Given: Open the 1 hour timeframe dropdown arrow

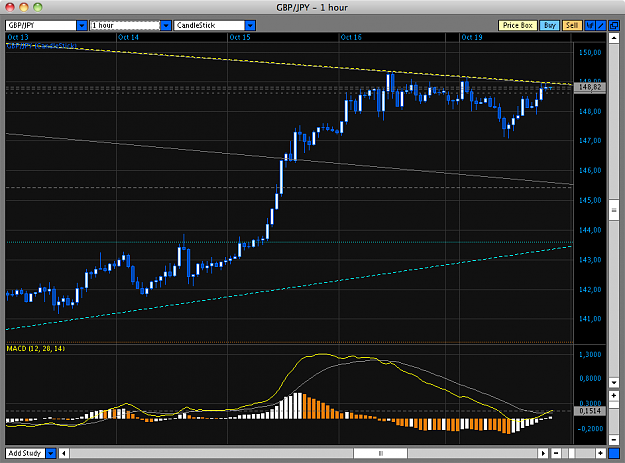Looking at the screenshot, I should pyautogui.click(x=166, y=26).
